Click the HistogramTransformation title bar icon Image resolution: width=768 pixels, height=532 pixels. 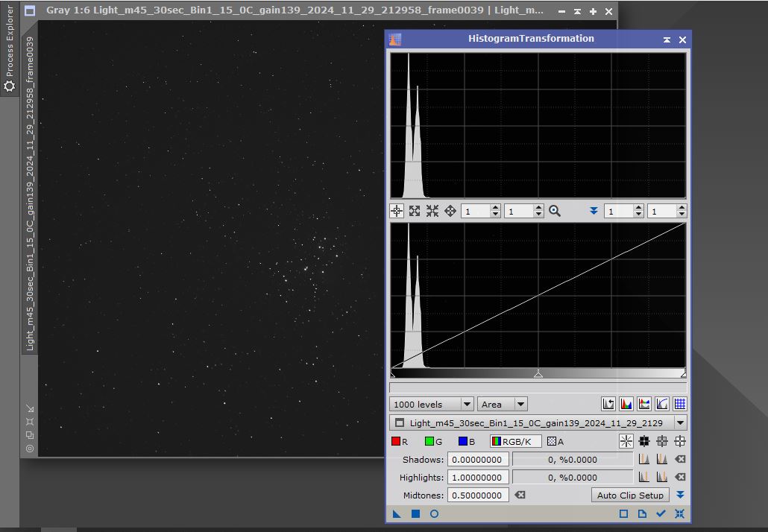pos(394,39)
